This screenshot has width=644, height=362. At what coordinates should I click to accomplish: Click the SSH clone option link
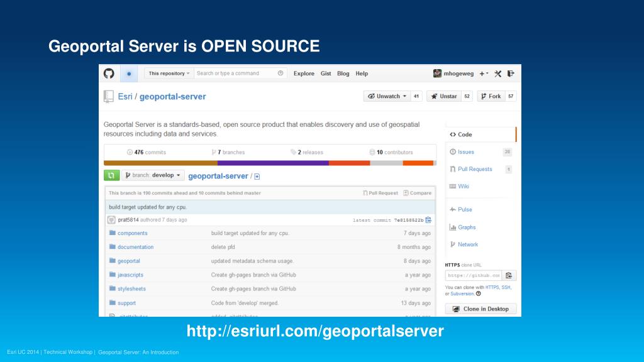coord(506,287)
